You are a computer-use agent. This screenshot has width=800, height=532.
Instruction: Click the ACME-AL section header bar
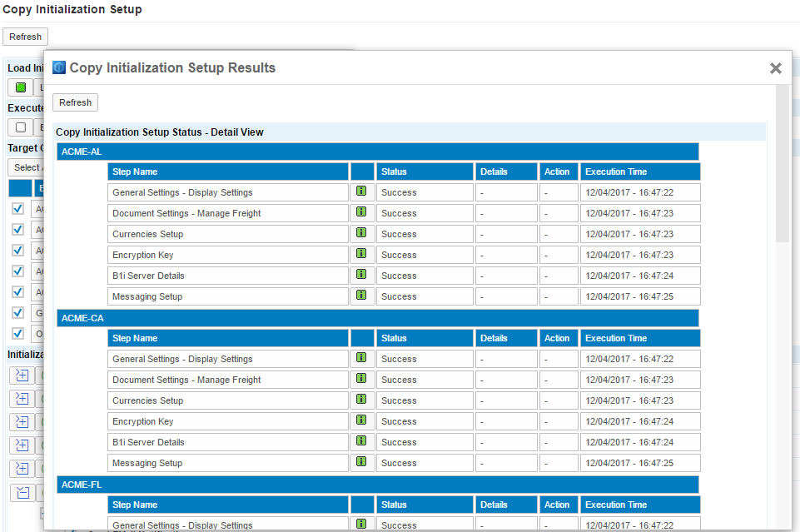pos(377,152)
